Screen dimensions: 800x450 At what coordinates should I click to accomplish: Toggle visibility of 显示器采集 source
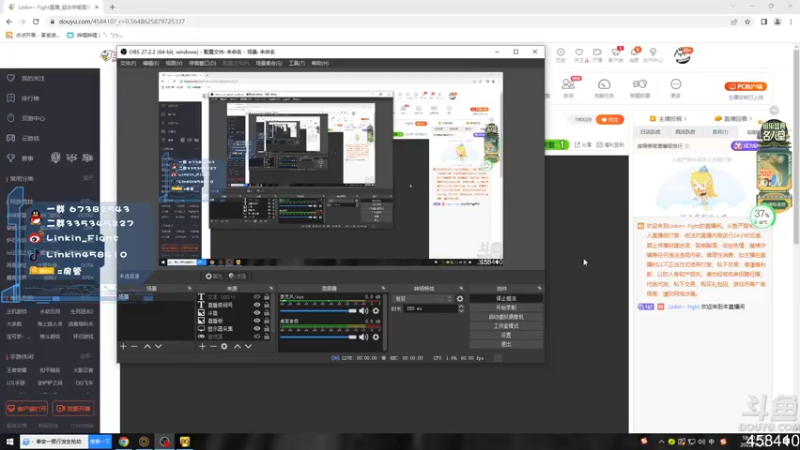[x=257, y=329]
